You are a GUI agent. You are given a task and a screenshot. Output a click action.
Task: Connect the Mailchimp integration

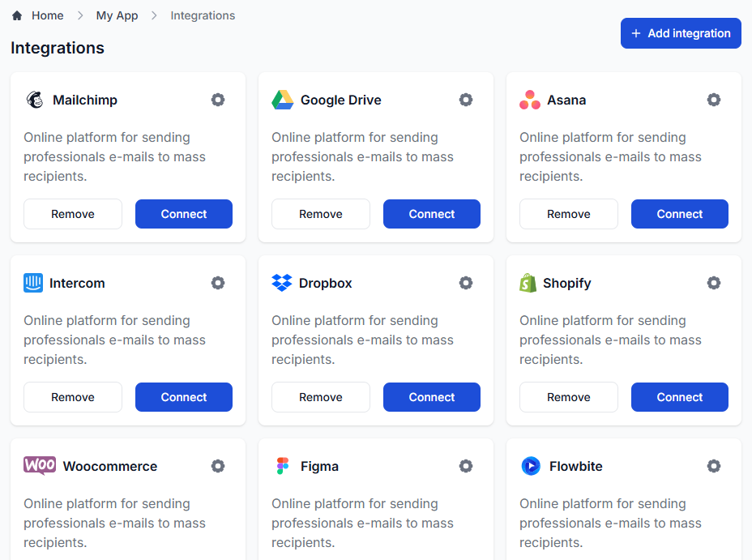point(183,213)
